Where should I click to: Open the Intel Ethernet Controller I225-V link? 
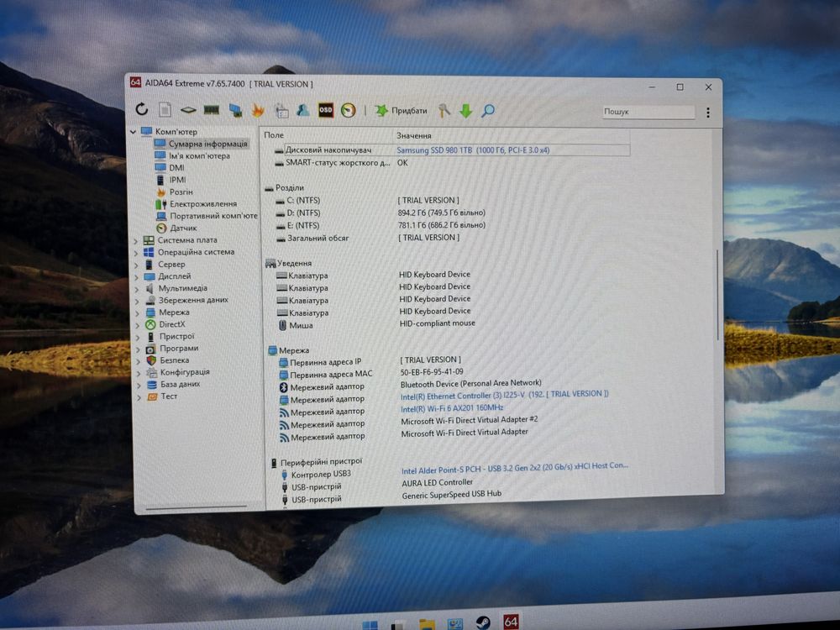pos(505,396)
